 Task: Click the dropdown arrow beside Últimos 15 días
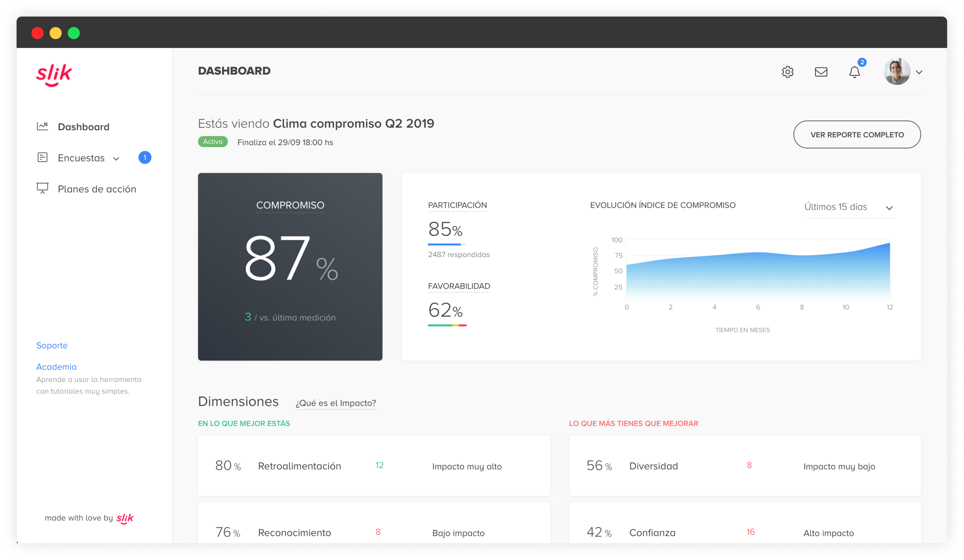(889, 208)
